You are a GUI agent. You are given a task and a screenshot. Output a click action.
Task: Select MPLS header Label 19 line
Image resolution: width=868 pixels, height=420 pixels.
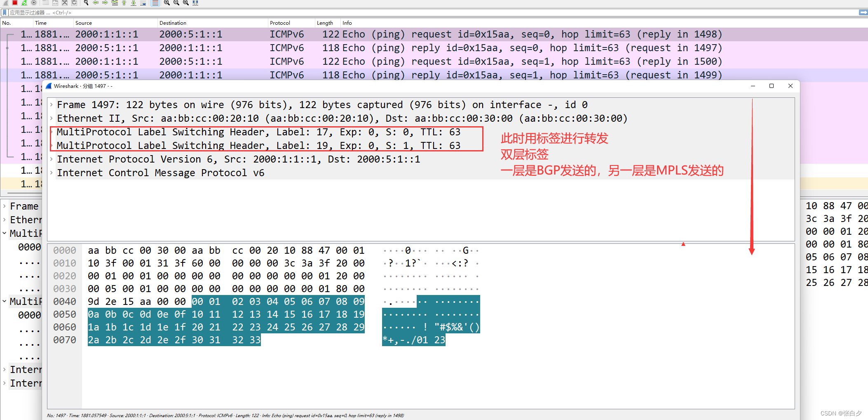(258, 146)
